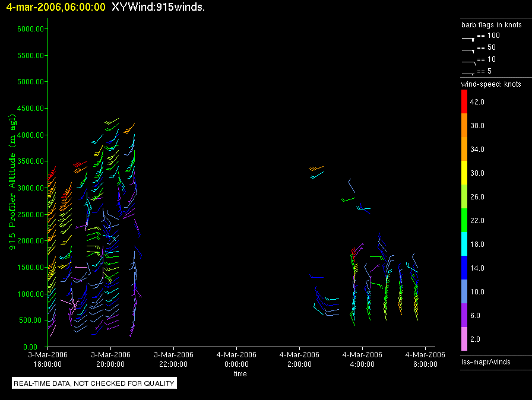Click the 'barb flags in knots' legend heading
This screenshot has width=532, height=400.
(x=491, y=25)
